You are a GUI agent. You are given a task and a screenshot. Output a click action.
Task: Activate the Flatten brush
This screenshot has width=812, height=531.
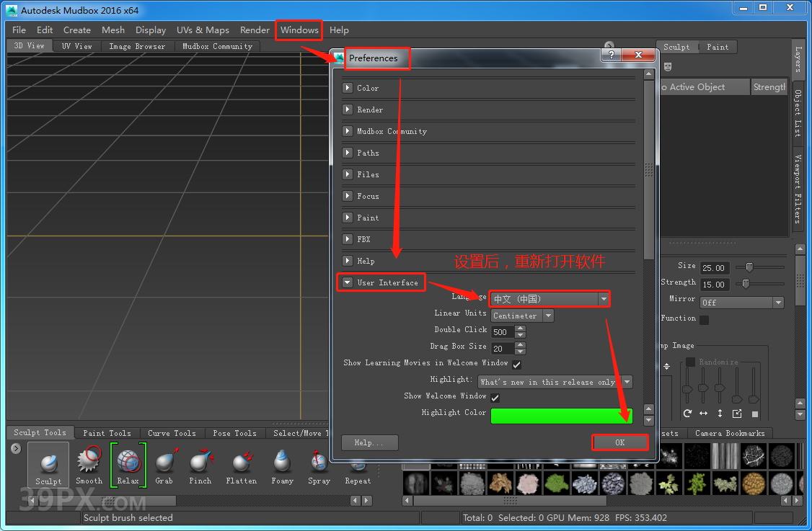[x=241, y=463]
